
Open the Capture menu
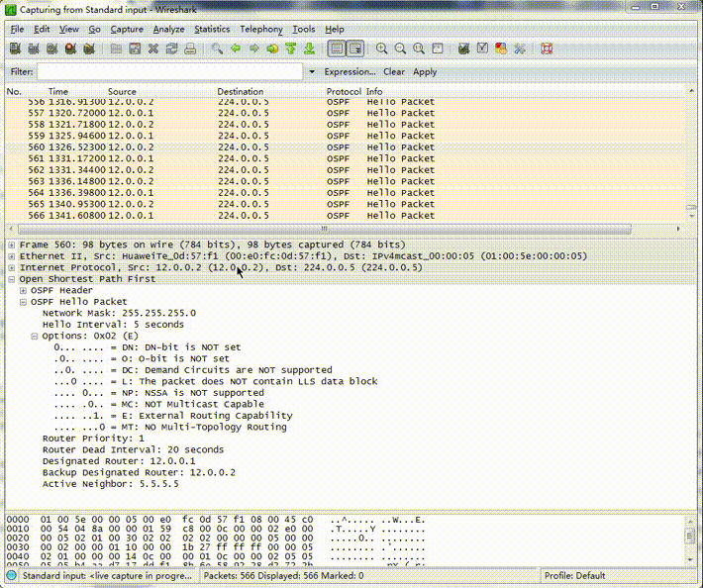pyautogui.click(x=127, y=29)
